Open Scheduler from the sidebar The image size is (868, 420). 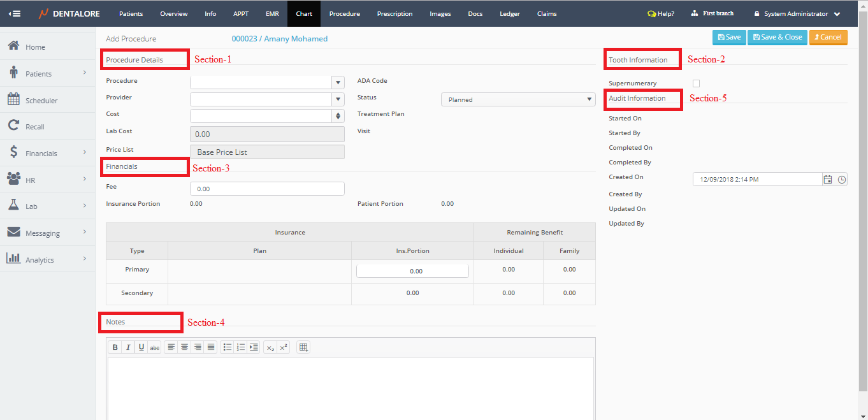[x=41, y=101]
